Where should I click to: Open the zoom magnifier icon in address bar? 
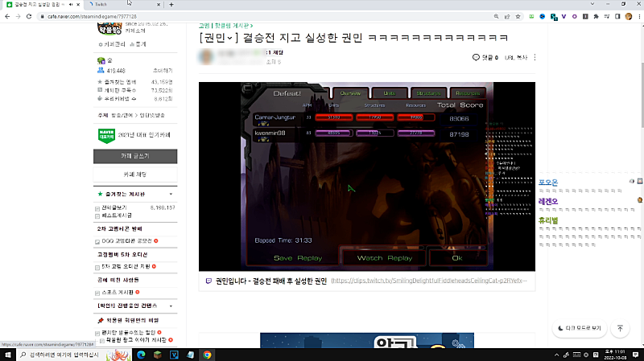496,16
